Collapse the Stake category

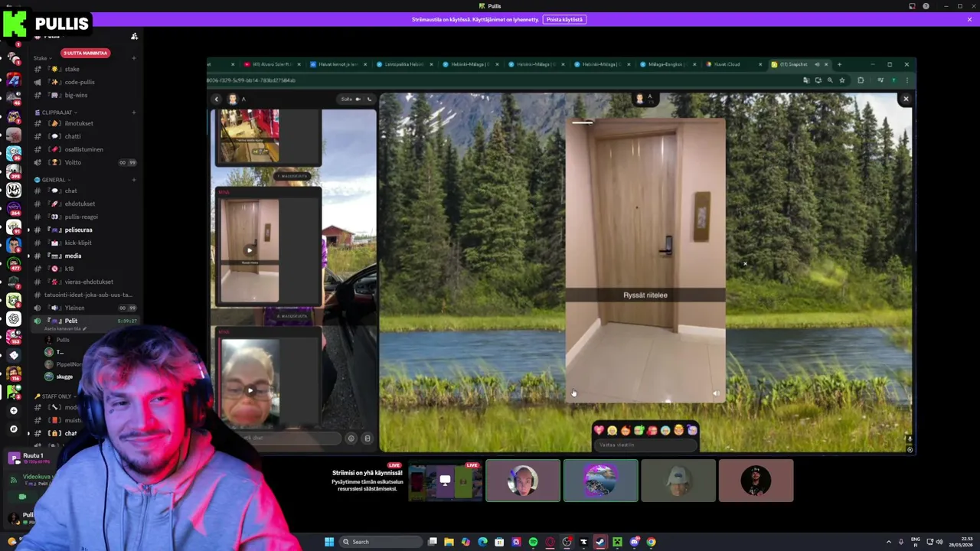(43, 58)
